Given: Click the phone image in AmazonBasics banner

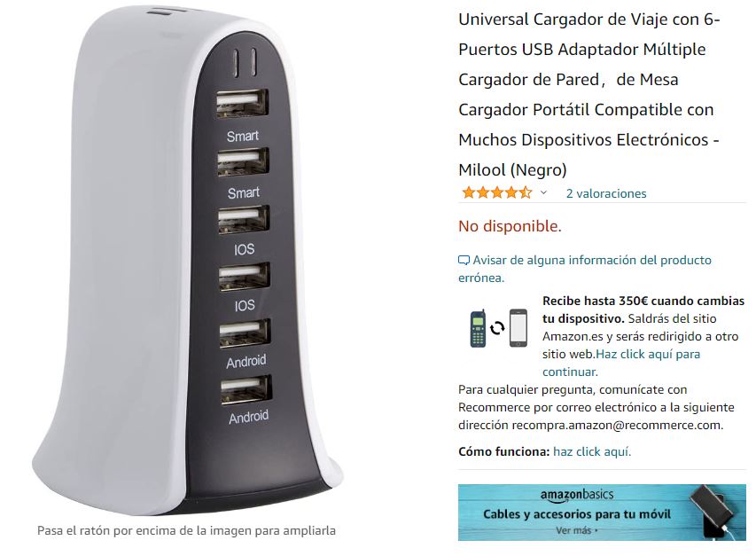Looking at the screenshot, I should point(717,511).
